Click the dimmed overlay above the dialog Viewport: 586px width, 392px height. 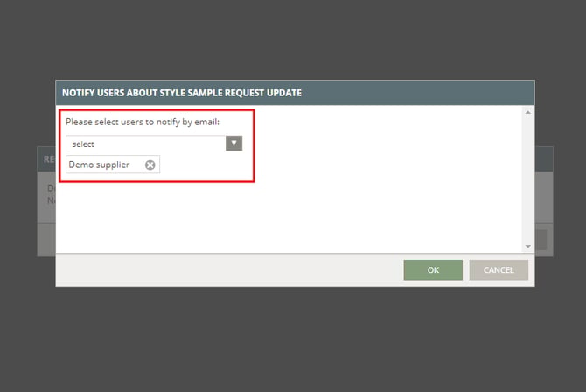click(293, 39)
